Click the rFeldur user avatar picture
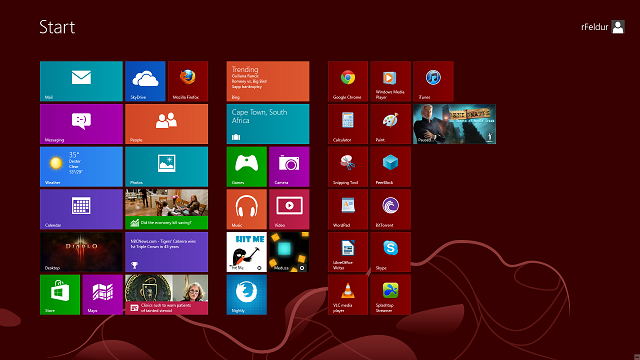 (618, 27)
